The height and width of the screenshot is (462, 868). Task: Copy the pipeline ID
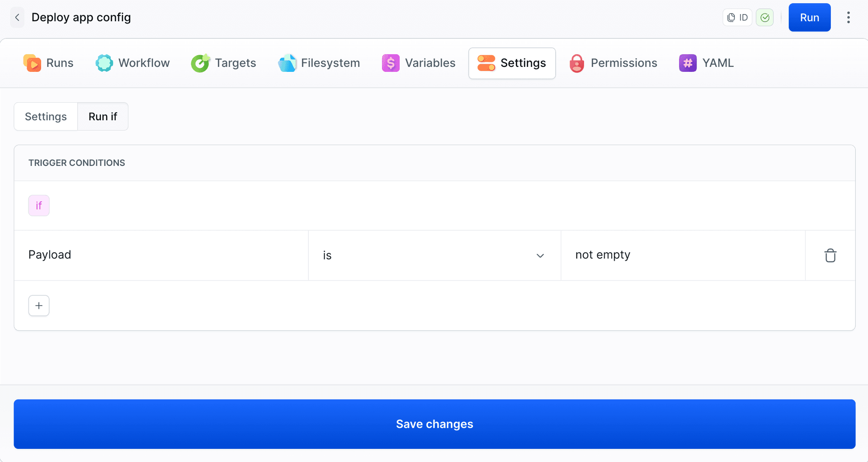pos(737,18)
